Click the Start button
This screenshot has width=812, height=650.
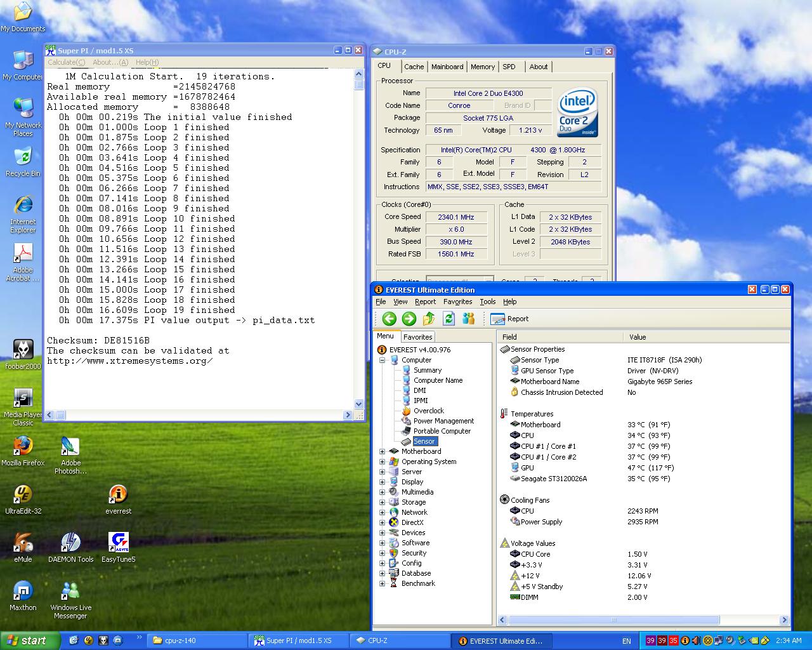[x=30, y=640]
